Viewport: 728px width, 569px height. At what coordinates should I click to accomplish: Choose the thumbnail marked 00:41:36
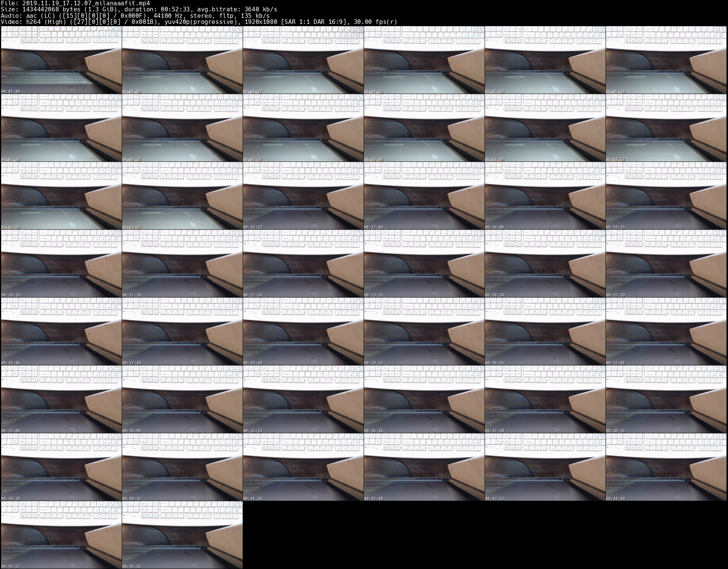pos(303,467)
